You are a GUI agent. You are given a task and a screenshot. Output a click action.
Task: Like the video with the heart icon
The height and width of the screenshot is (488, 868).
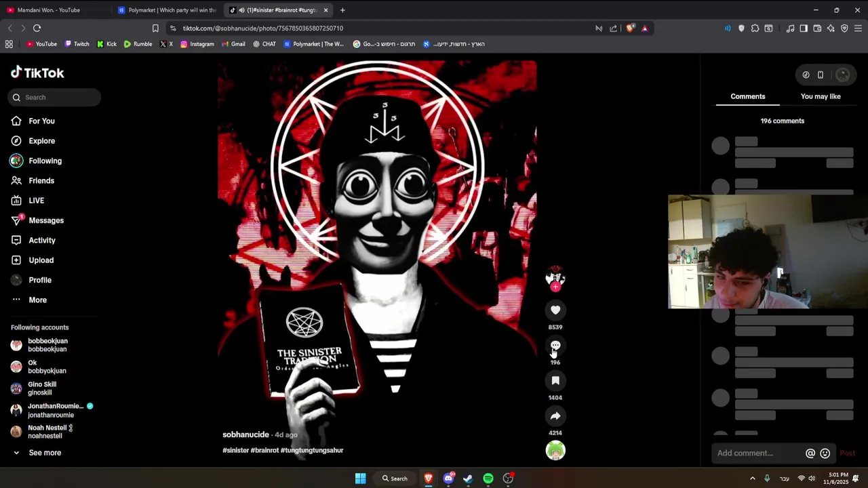tap(555, 310)
